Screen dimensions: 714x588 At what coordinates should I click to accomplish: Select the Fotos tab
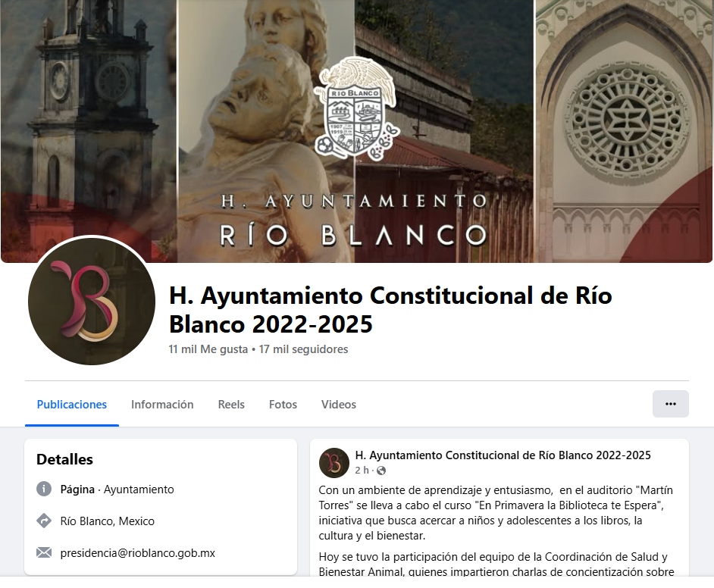pos(283,404)
